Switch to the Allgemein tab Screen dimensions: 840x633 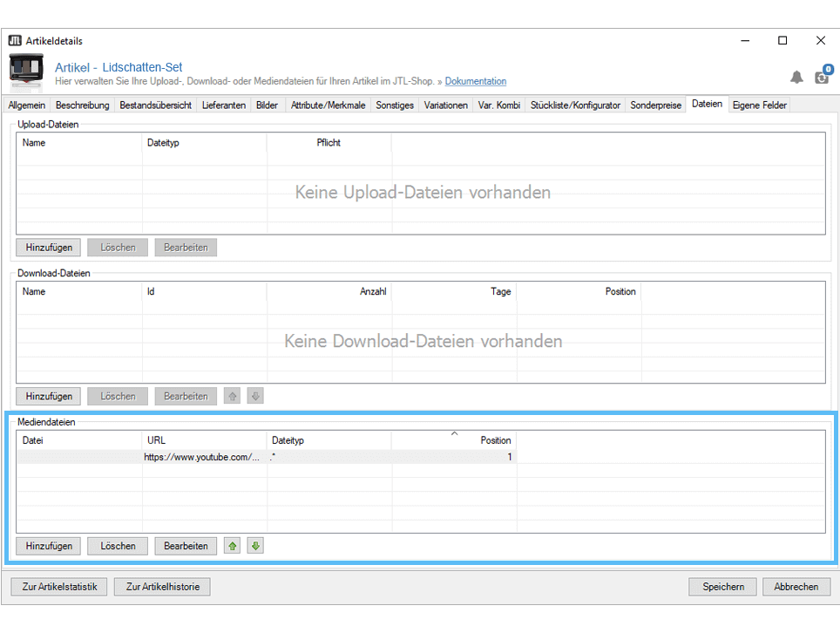pos(27,105)
